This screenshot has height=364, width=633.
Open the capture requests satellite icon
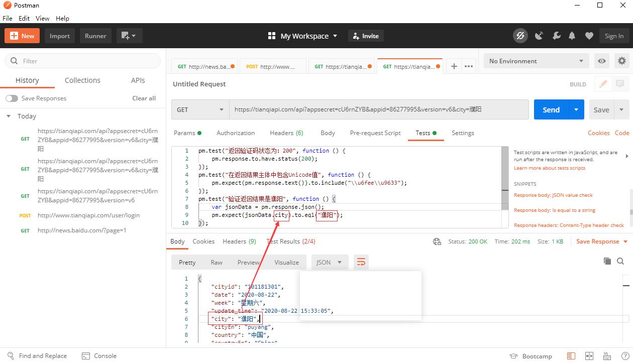click(539, 36)
